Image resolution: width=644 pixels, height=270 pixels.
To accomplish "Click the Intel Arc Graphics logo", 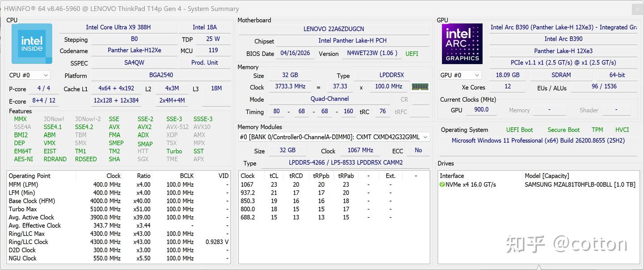I will coord(462,44).
